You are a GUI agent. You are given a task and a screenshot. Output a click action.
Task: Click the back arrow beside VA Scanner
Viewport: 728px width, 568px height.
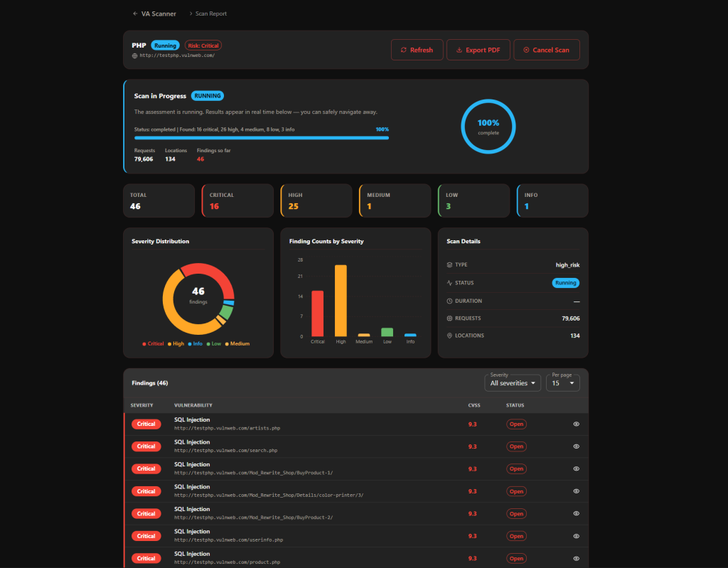pyautogui.click(x=134, y=14)
